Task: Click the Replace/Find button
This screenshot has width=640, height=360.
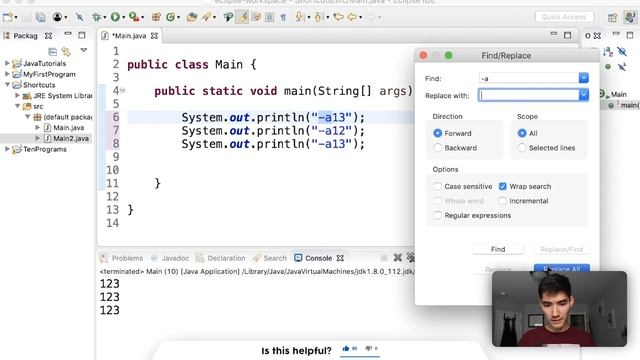Action: pos(562,249)
